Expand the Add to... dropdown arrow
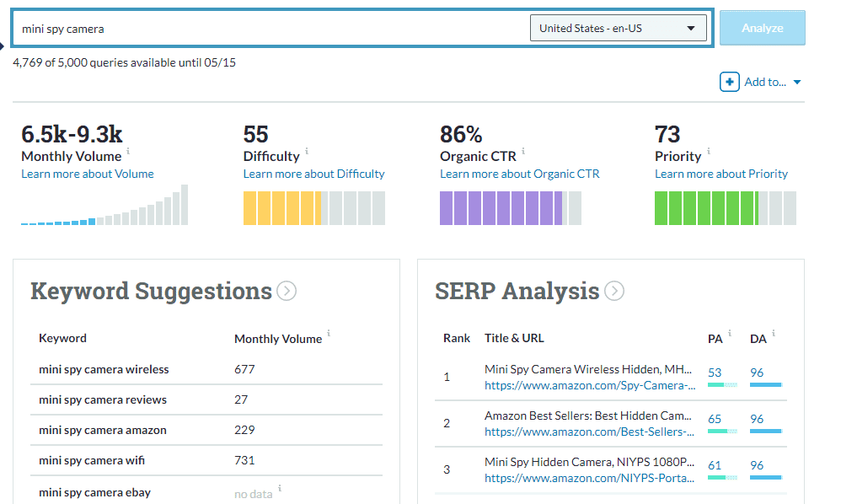841x504 pixels. [797, 83]
